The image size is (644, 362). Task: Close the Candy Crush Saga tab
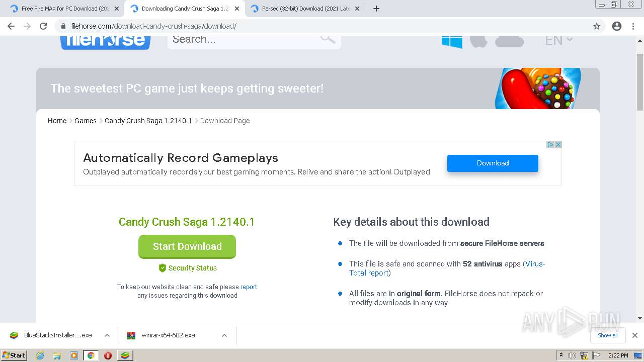point(237,9)
